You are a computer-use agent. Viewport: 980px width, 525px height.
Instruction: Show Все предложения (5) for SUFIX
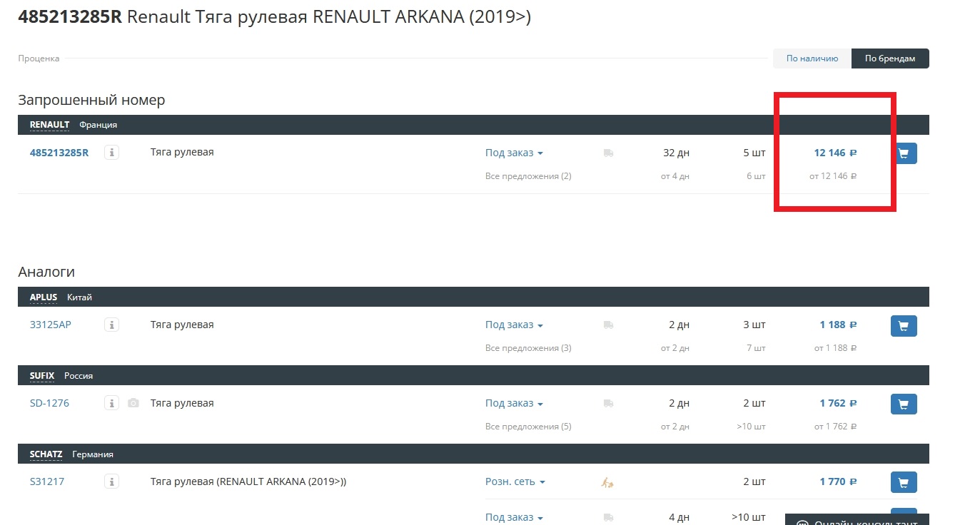[x=528, y=427]
